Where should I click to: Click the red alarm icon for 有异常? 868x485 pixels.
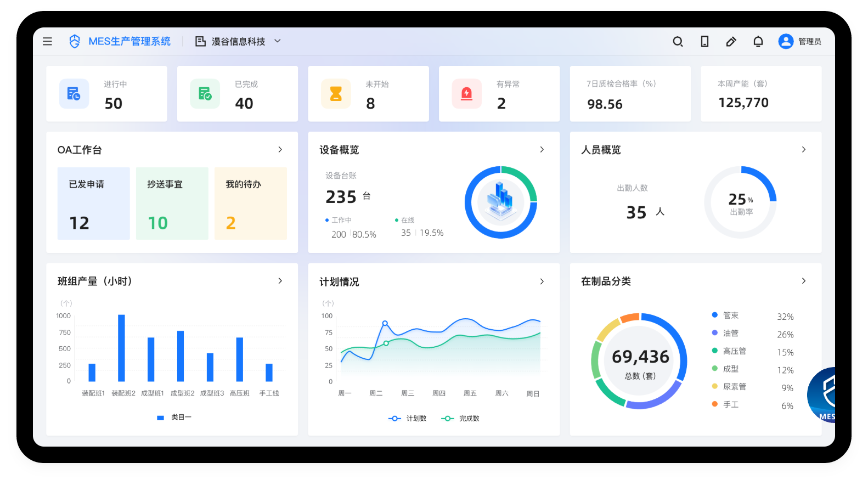point(466,94)
